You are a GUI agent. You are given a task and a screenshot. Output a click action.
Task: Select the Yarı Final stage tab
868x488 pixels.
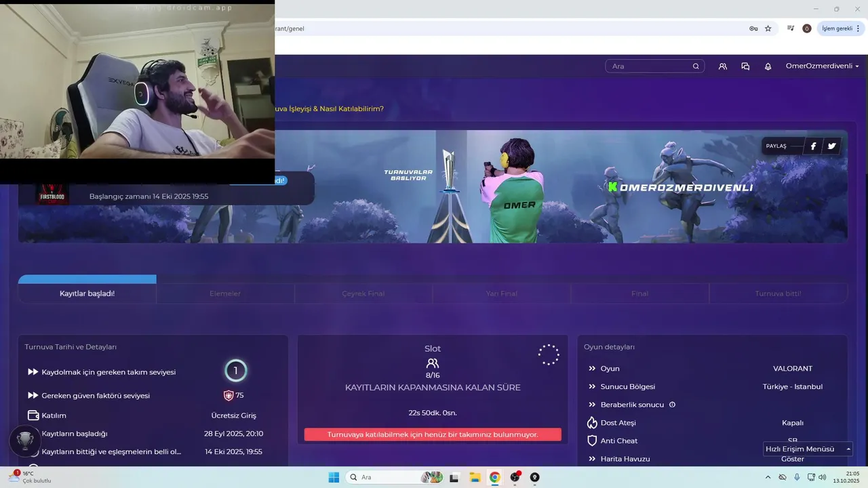pos(502,293)
